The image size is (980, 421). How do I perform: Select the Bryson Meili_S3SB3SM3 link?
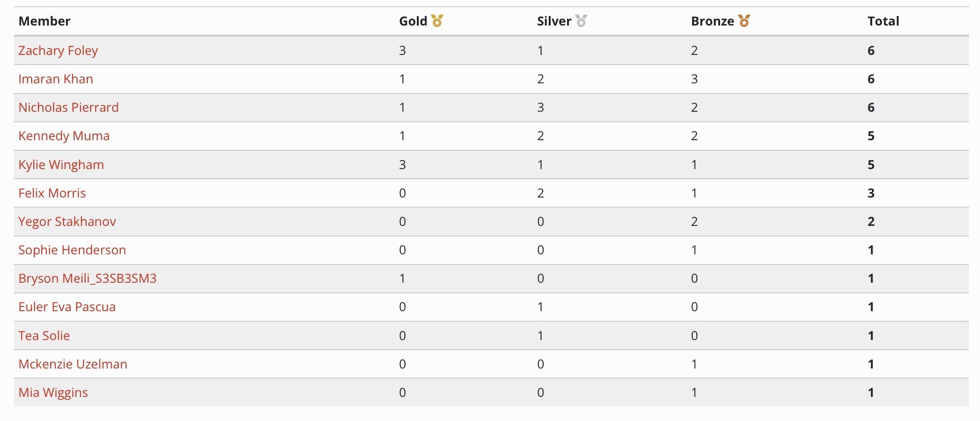click(88, 278)
